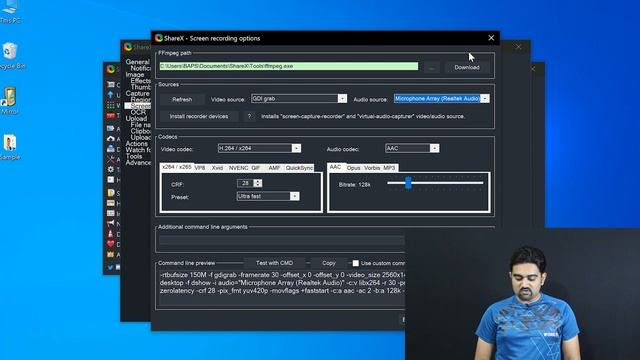Switch to the Xvid codec tab
This screenshot has height=360, width=640.
217,168
